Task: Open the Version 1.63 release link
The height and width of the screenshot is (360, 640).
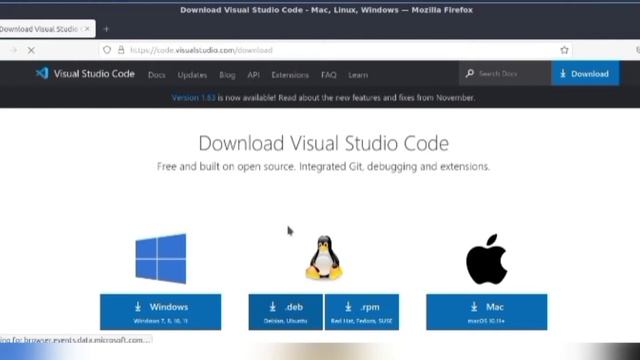Action: coord(193,98)
